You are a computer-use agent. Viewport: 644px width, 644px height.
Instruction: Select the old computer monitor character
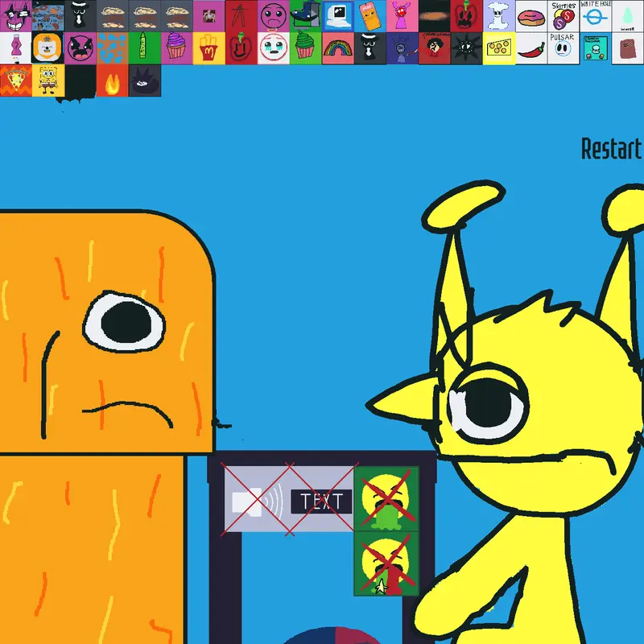pyautogui.click(x=337, y=16)
